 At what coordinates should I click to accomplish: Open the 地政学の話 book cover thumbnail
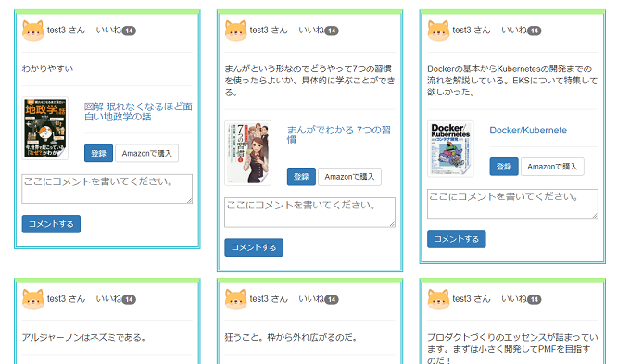[x=45, y=128]
